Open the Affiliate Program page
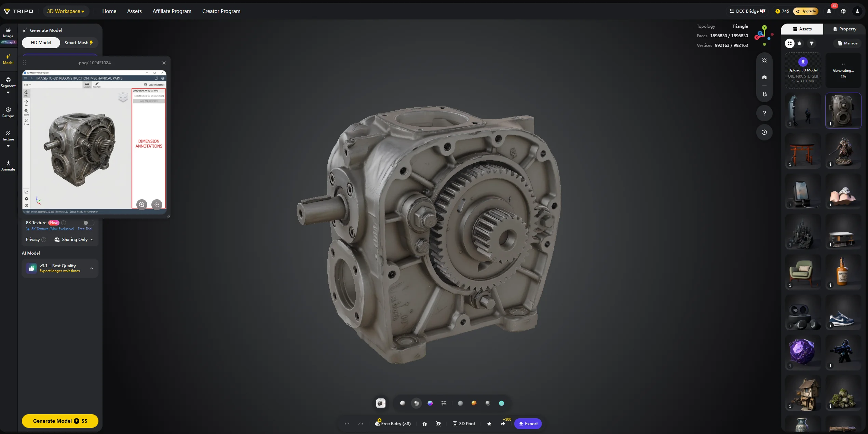Image resolution: width=868 pixels, height=434 pixels. 172,11
